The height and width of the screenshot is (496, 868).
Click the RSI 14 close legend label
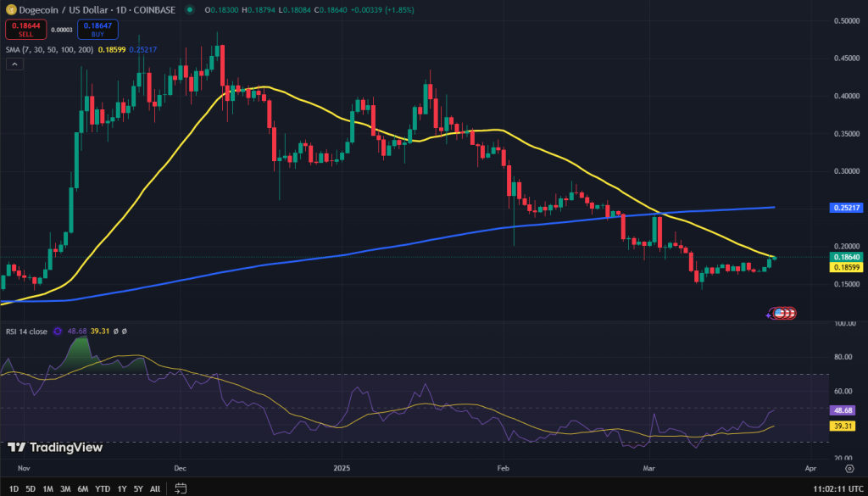pos(26,332)
